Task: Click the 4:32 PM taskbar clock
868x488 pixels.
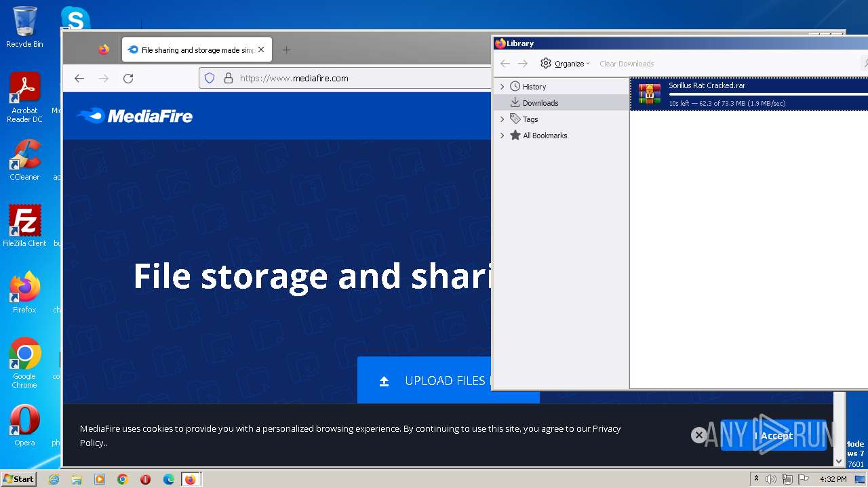Action: coord(833,479)
